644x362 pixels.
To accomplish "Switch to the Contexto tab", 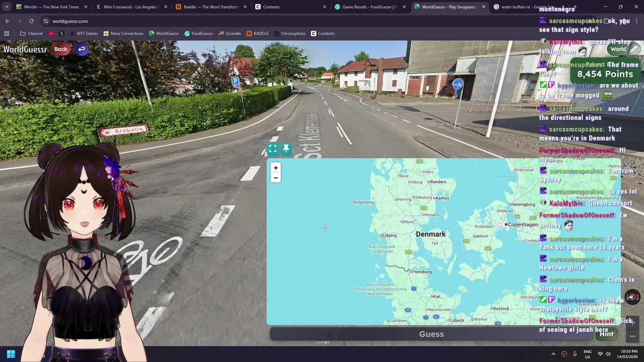I will pos(289,7).
